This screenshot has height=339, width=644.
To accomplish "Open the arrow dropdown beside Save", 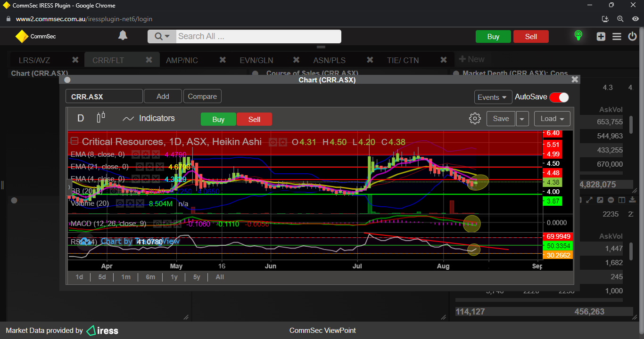I will [522, 119].
